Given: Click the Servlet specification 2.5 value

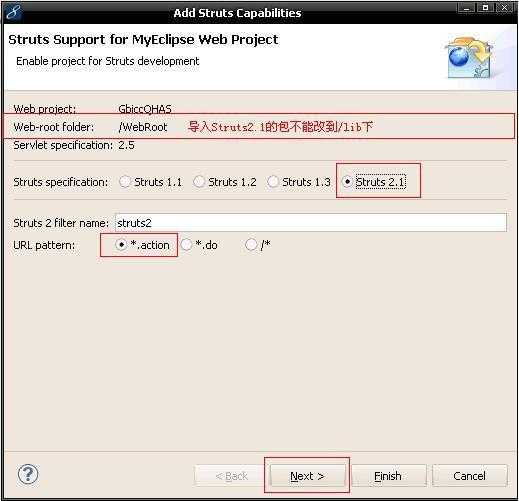Looking at the screenshot, I should [x=126, y=145].
